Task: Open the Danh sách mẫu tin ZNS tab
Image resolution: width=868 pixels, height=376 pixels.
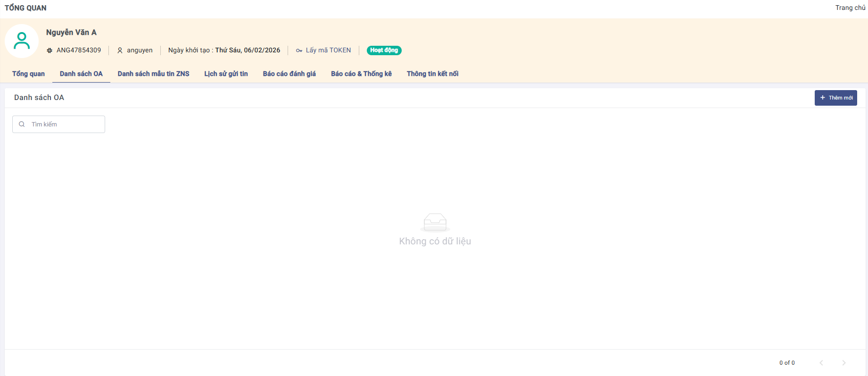Action: pos(153,74)
